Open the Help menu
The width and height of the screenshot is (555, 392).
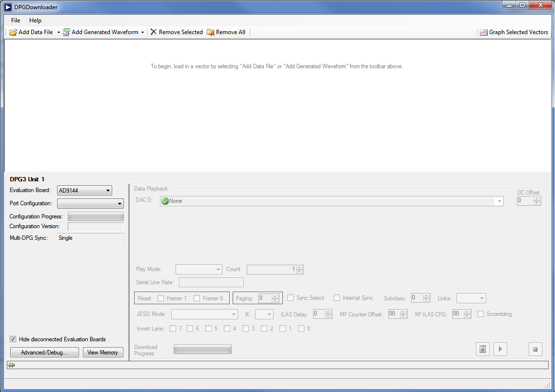click(x=35, y=20)
